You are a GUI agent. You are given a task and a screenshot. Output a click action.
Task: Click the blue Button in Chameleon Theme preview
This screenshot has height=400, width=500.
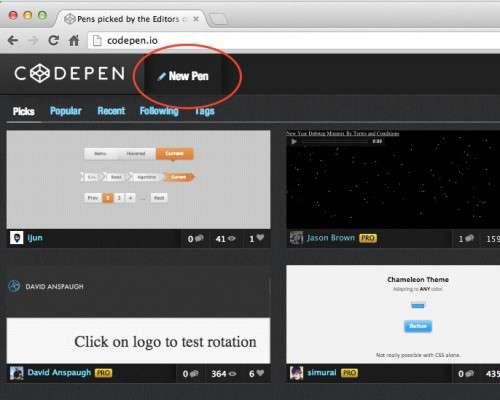[x=418, y=326]
